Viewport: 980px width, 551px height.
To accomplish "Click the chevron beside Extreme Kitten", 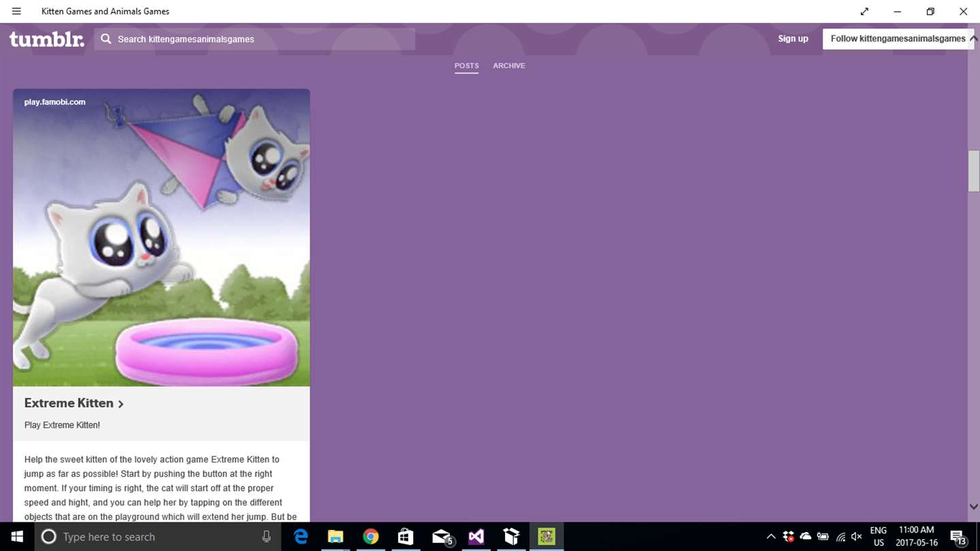I will [120, 404].
